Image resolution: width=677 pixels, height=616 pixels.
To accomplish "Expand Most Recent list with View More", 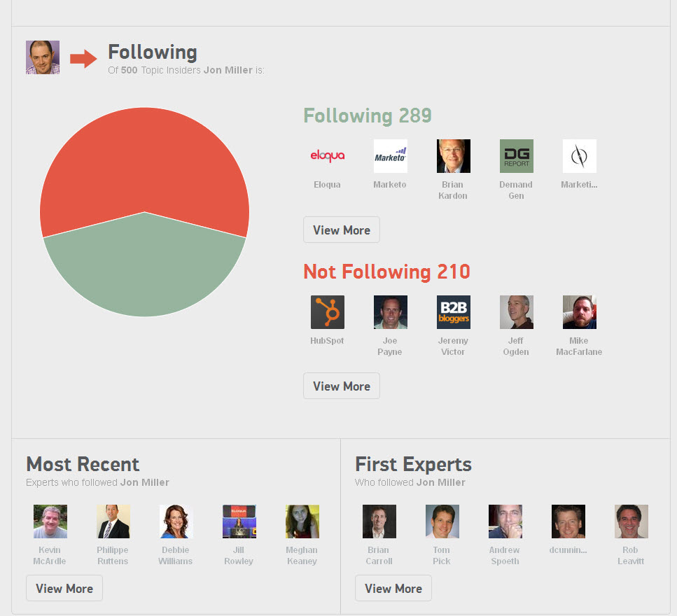I will (x=64, y=588).
